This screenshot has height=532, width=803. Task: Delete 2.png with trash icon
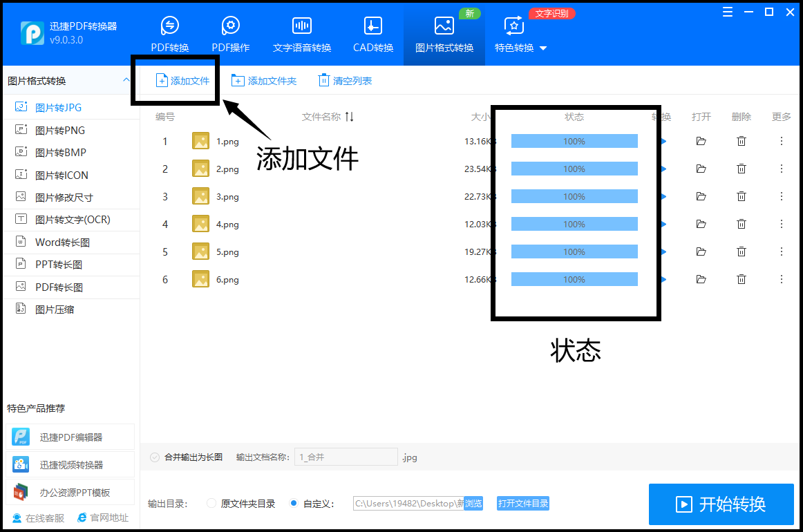click(x=741, y=169)
